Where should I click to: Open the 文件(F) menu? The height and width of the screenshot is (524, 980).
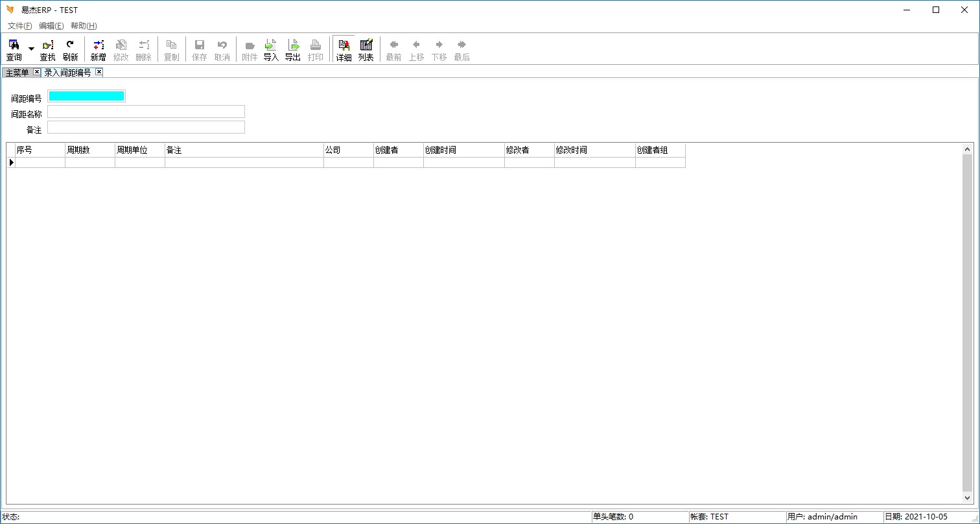19,26
